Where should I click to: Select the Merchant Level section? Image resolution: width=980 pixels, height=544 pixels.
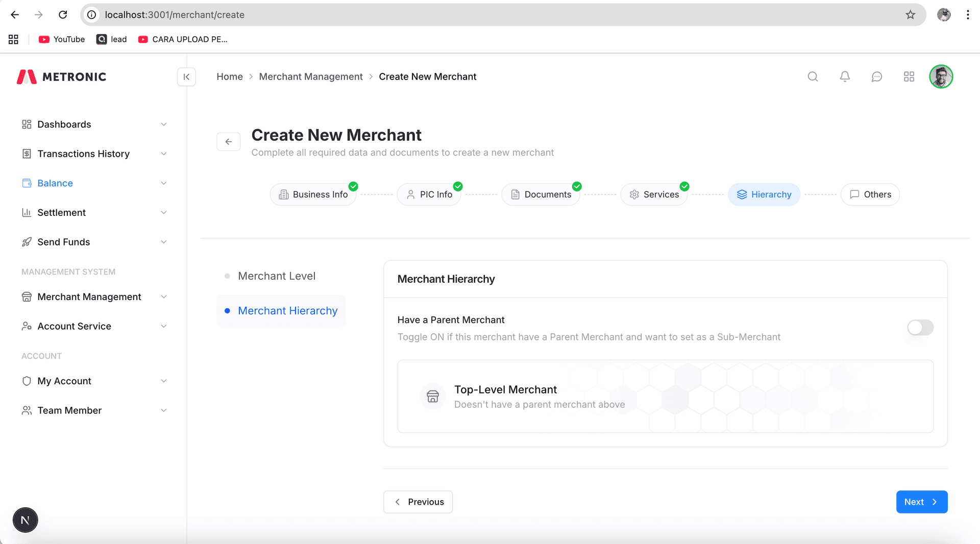click(x=277, y=276)
